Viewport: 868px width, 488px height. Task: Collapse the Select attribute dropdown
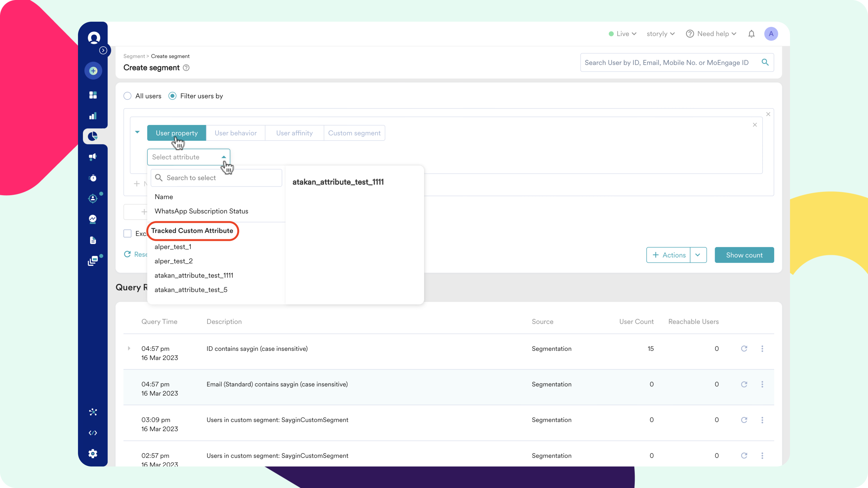click(x=223, y=157)
